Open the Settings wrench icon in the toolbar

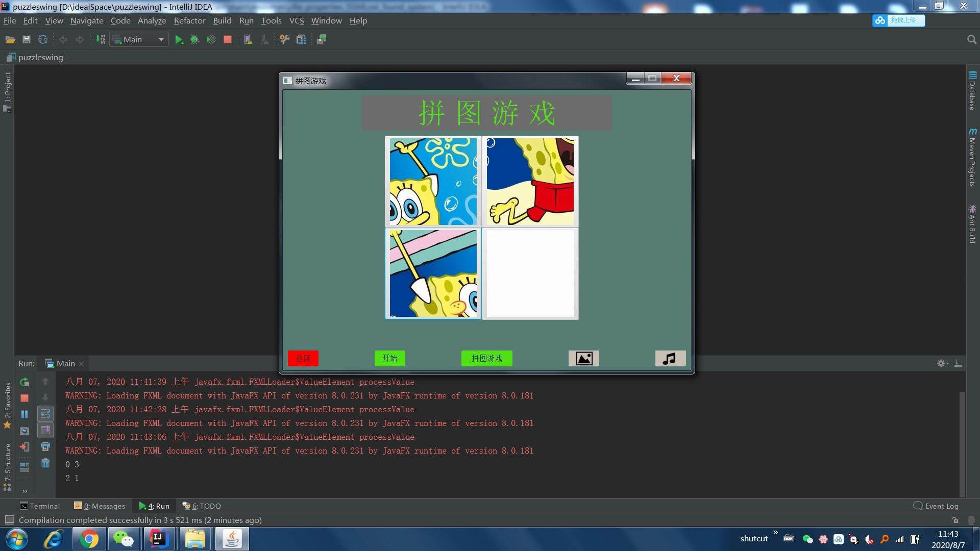285,40
